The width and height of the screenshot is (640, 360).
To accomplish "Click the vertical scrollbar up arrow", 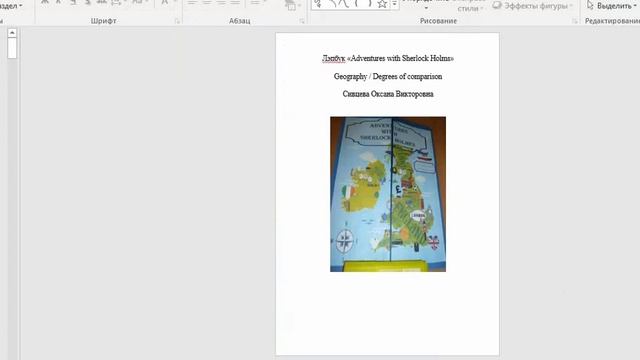I will pyautogui.click(x=12, y=33).
